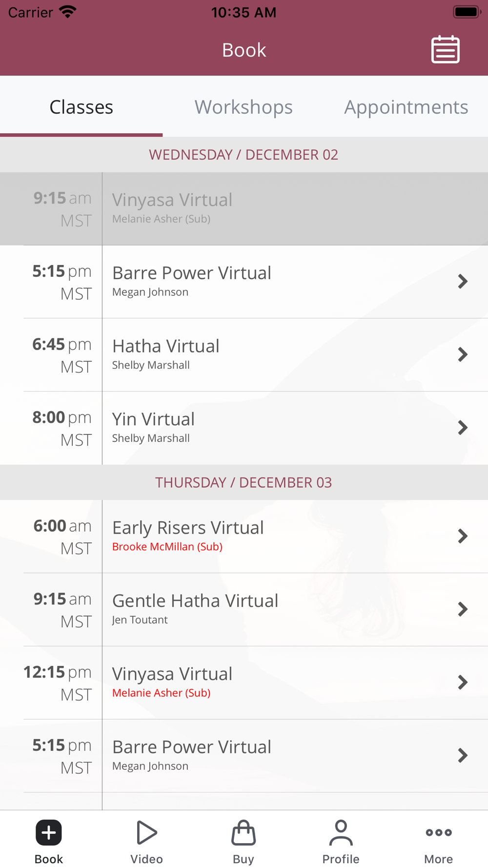Expand the 5:15 pm Wednesday Barre Power chevron

tap(463, 281)
